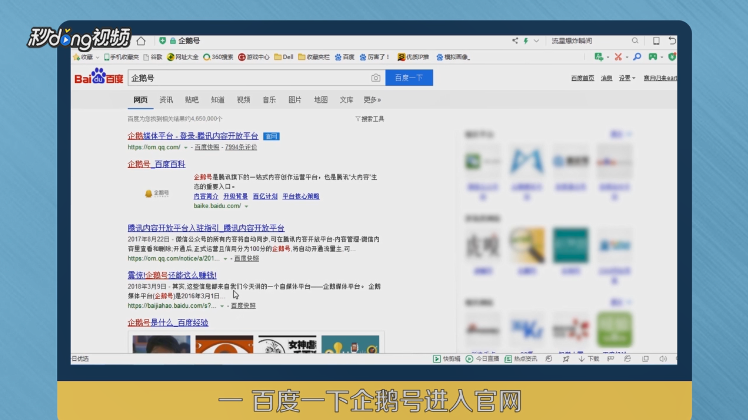Expand dropdown after baike.baidu.com URL
This screenshot has height=420, width=748.
[x=247, y=206]
